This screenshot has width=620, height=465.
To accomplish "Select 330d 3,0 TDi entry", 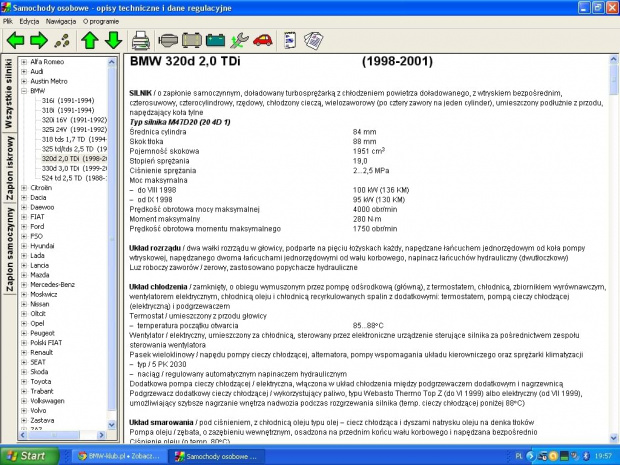I will click(74, 168).
